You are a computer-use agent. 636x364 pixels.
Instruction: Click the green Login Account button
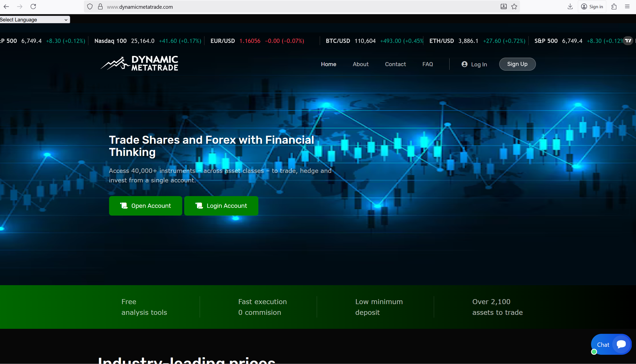[x=221, y=206]
